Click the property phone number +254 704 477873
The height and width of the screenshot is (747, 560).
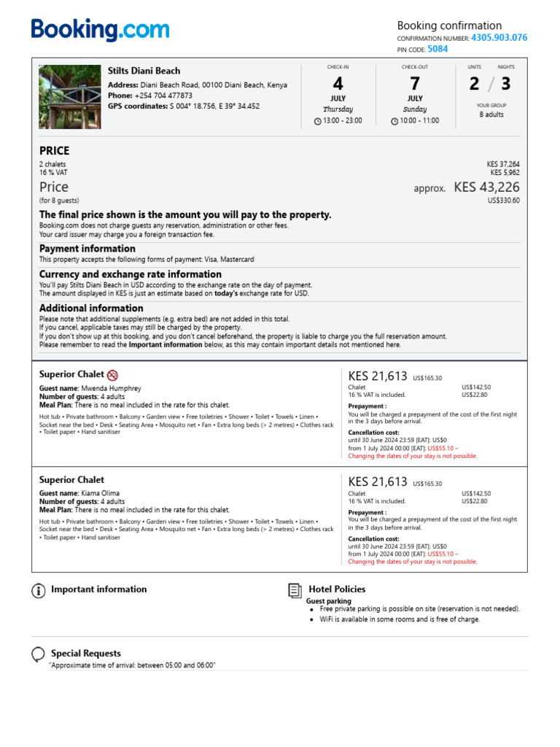(163, 96)
